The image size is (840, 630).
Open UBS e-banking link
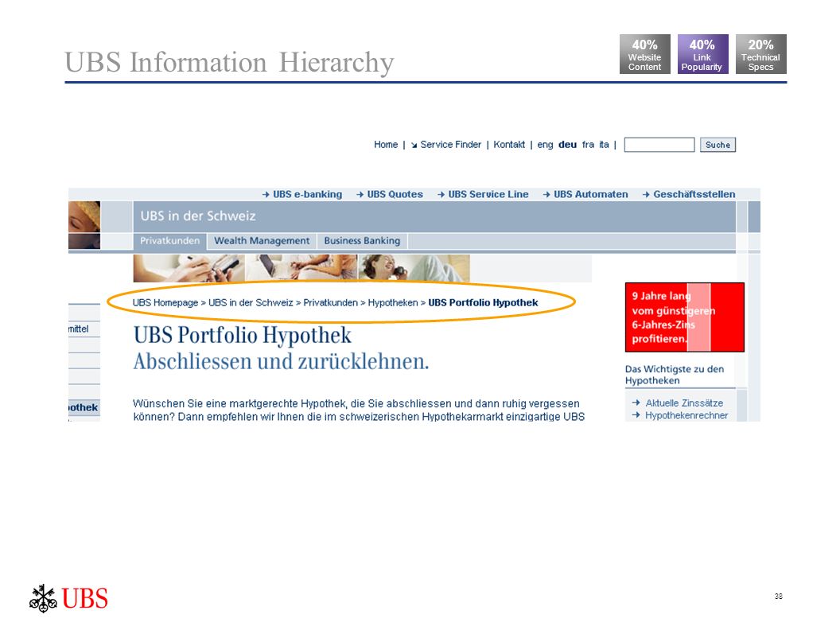tap(307, 194)
